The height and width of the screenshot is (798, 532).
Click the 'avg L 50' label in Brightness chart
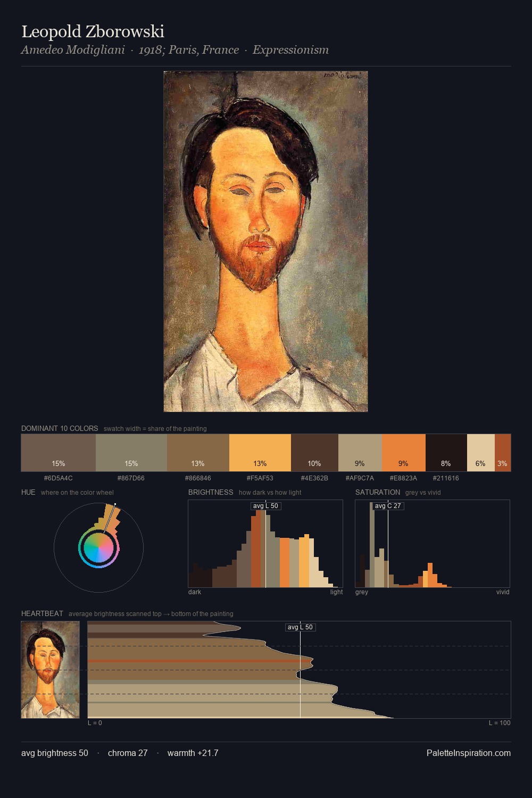[x=265, y=506]
